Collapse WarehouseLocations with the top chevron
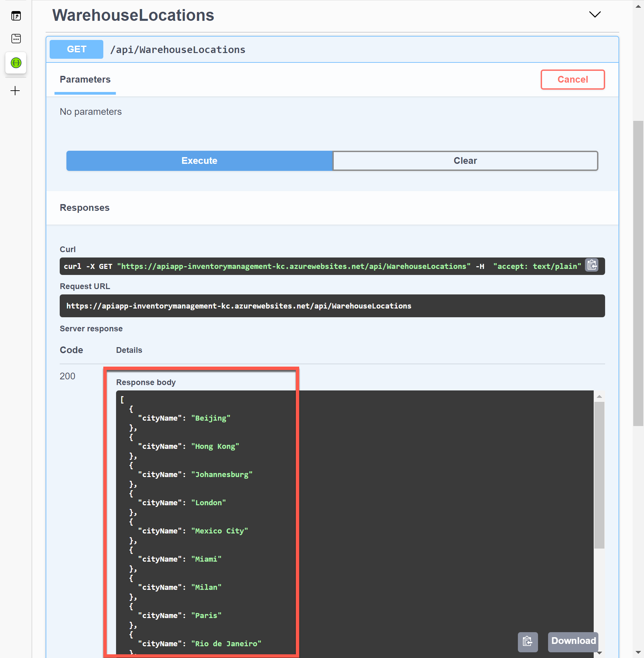 point(595,14)
